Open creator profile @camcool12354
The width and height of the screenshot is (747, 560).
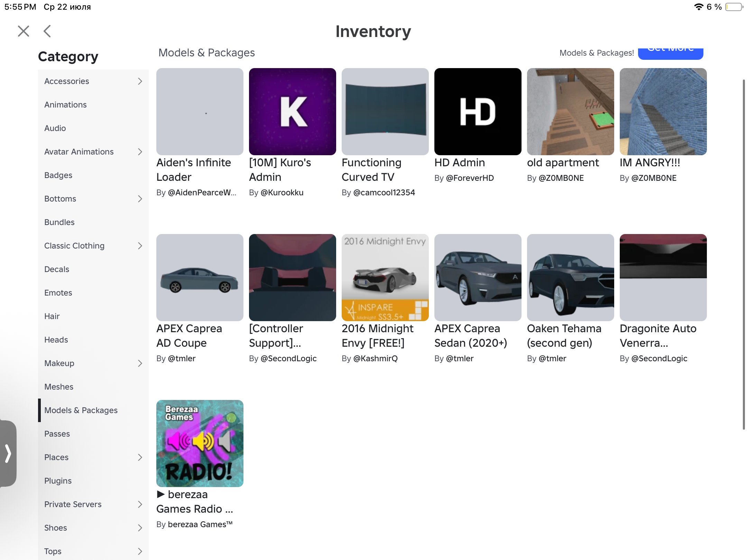(x=384, y=193)
